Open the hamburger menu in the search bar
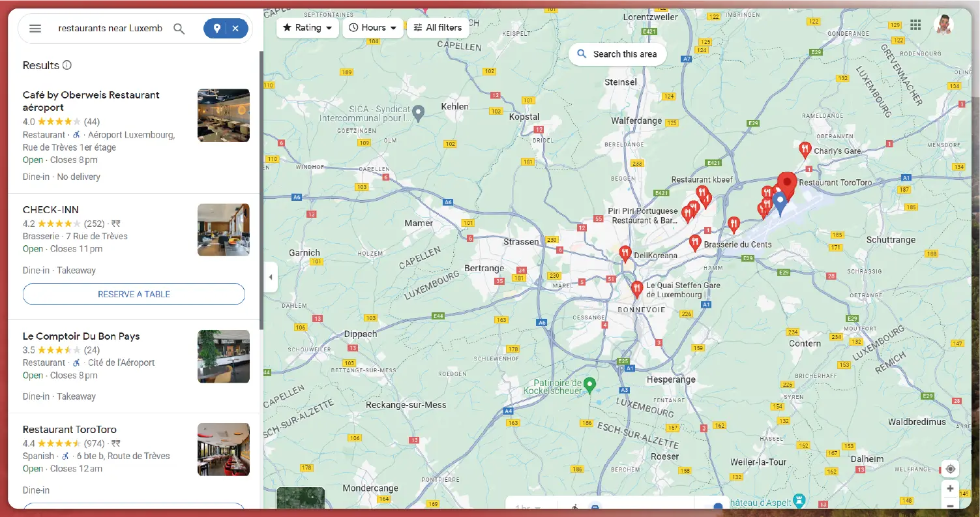Screen dimensions: 980x517 [x=35, y=29]
